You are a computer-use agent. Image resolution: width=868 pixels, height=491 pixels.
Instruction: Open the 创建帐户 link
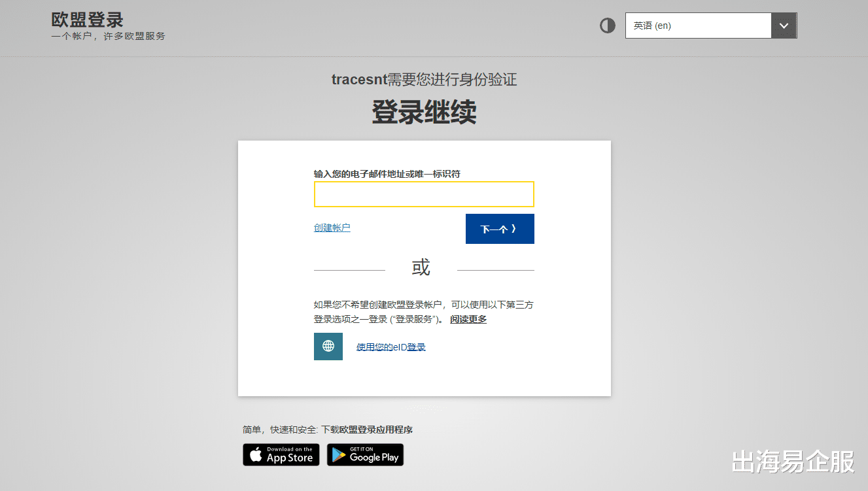click(332, 228)
